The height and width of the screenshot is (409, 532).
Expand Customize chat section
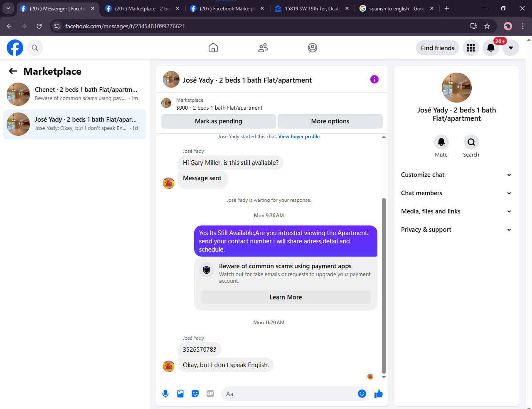pos(456,175)
